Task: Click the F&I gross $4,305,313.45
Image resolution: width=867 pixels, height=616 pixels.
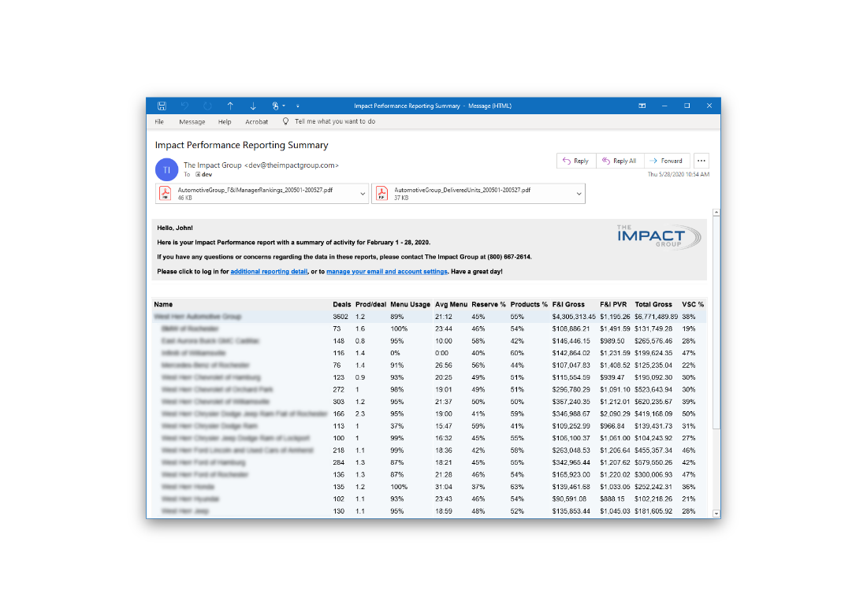Action: (x=574, y=317)
